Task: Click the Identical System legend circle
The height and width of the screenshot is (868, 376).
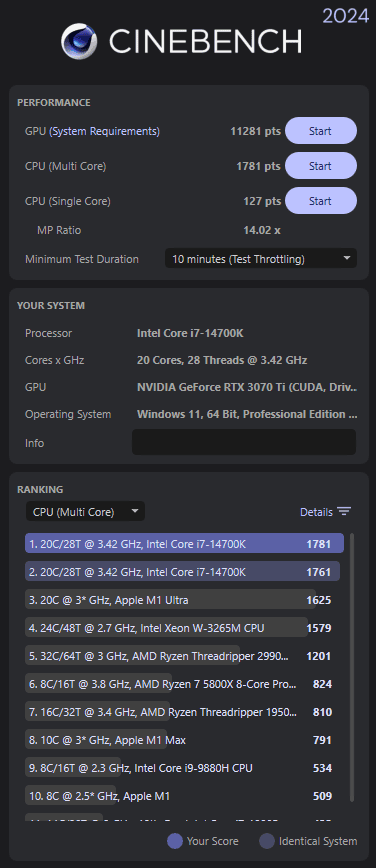Action: coord(267,841)
